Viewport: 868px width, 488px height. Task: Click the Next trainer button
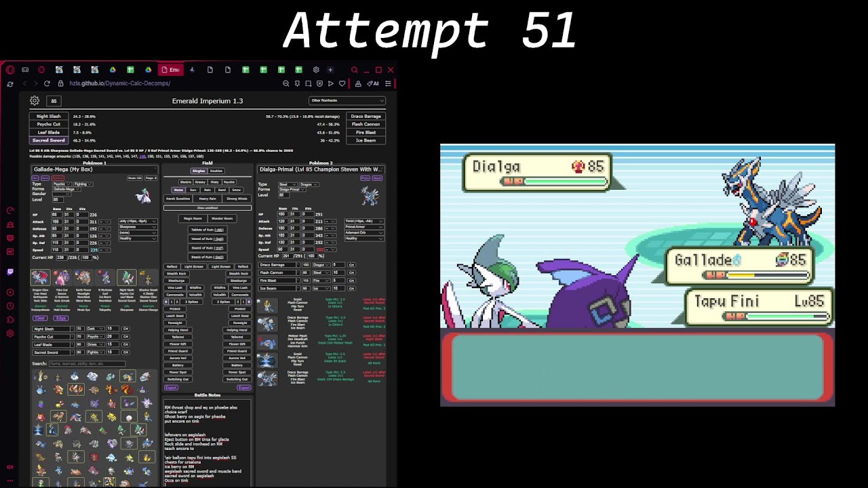coord(377,178)
